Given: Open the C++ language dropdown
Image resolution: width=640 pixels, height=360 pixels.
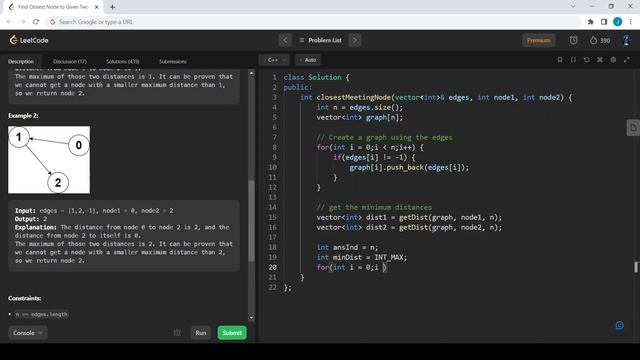Looking at the screenshot, I should pyautogui.click(x=274, y=60).
